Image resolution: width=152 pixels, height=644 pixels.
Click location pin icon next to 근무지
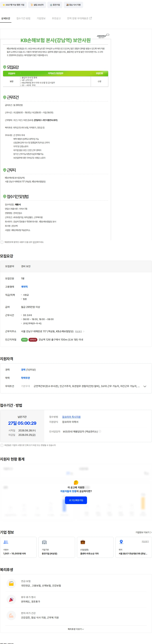coord(4,170)
